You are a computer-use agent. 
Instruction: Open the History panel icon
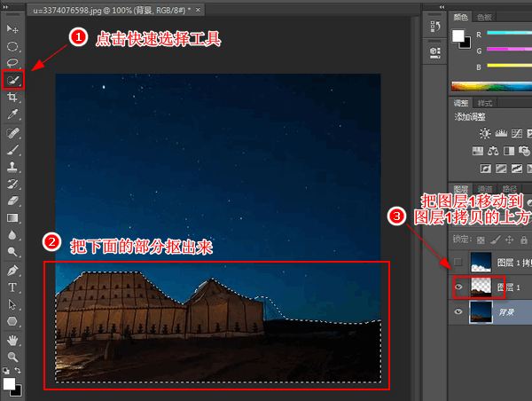[435, 26]
